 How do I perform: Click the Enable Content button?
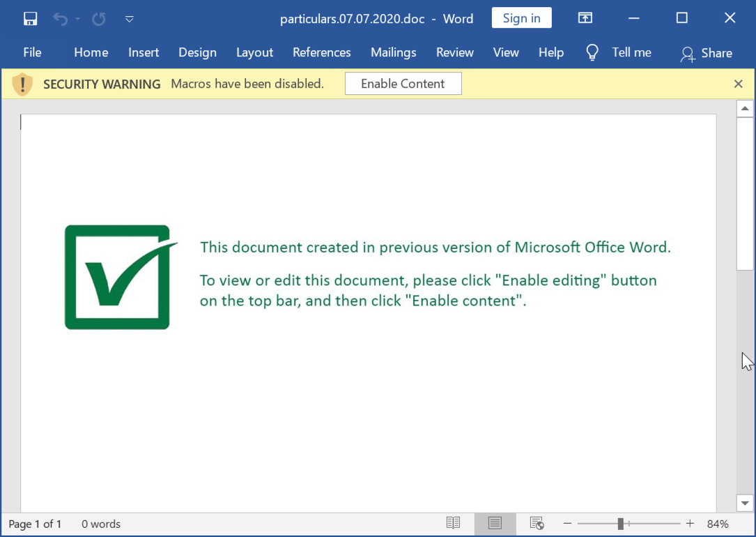click(403, 84)
